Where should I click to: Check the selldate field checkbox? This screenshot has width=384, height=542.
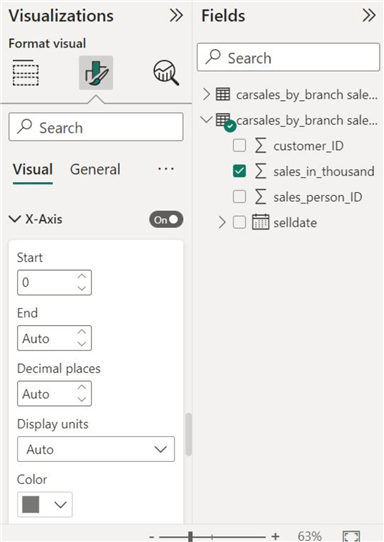point(240,222)
